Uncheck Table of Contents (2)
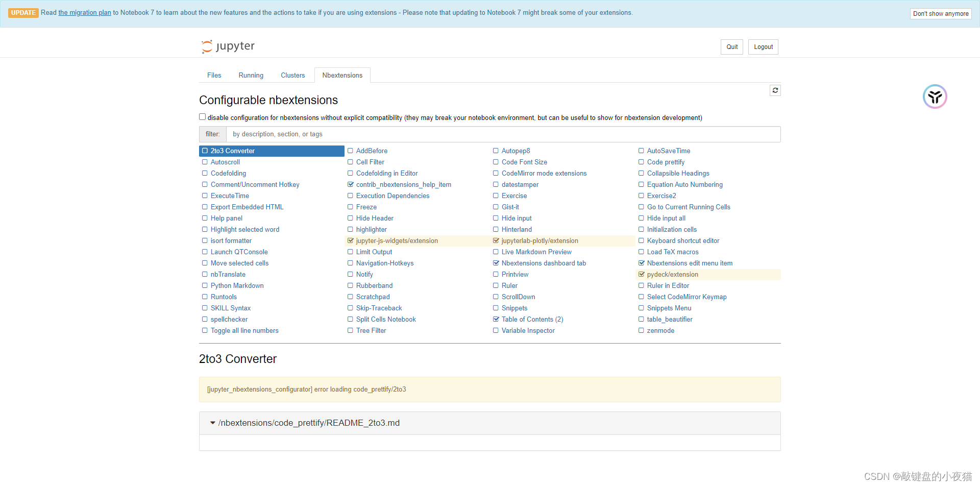980x486 pixels. pyautogui.click(x=496, y=319)
